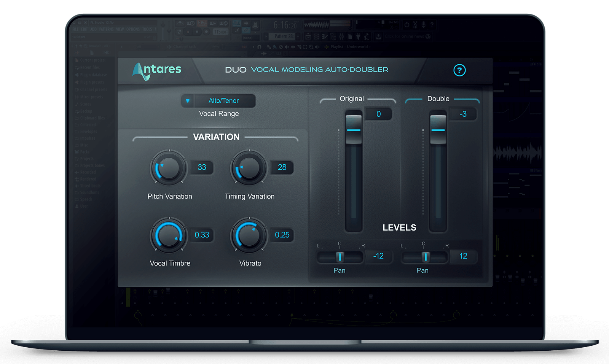The height and width of the screenshot is (364, 609).
Task: Click the Pan value field showing -12
Action: coord(379,256)
